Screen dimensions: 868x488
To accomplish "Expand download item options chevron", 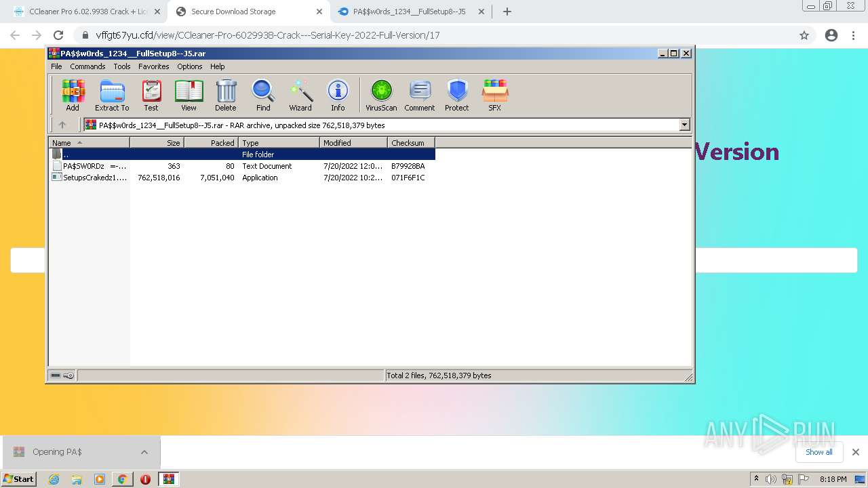I will point(144,452).
